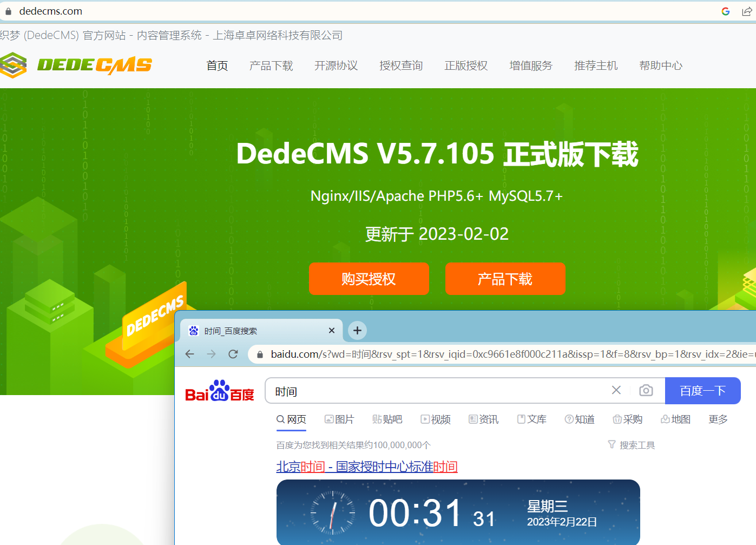Open the 授权查询 navigation item
The width and height of the screenshot is (756, 545).
[x=401, y=65]
